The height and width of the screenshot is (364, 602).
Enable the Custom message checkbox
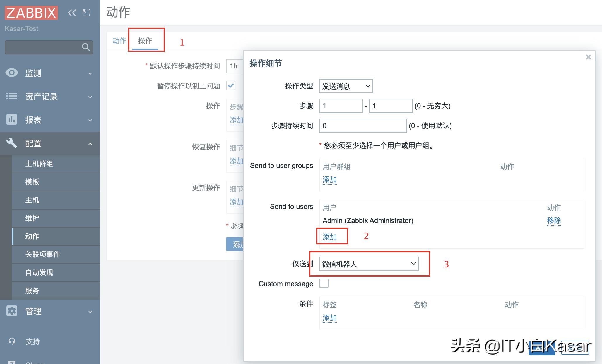[x=324, y=283]
